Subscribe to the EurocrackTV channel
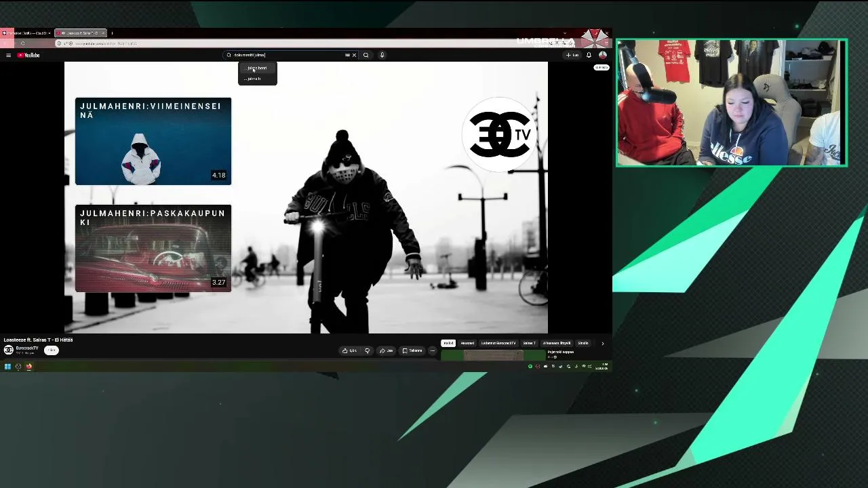This screenshot has width=868, height=488. click(52, 350)
